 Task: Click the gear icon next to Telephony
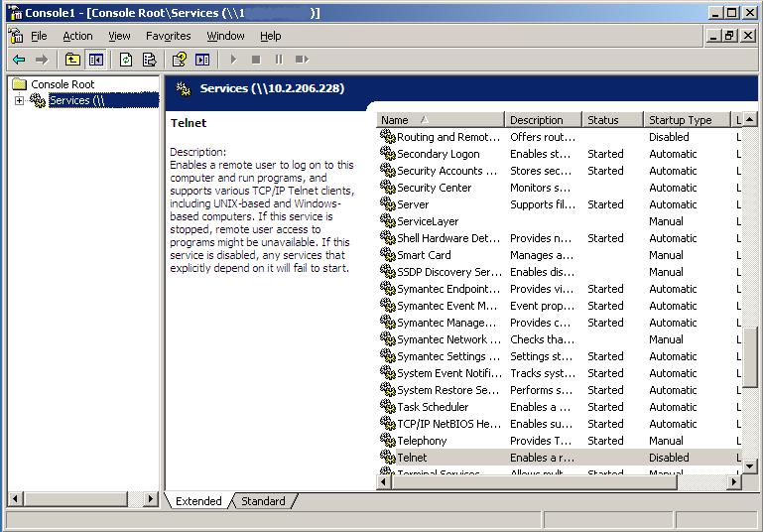point(387,440)
